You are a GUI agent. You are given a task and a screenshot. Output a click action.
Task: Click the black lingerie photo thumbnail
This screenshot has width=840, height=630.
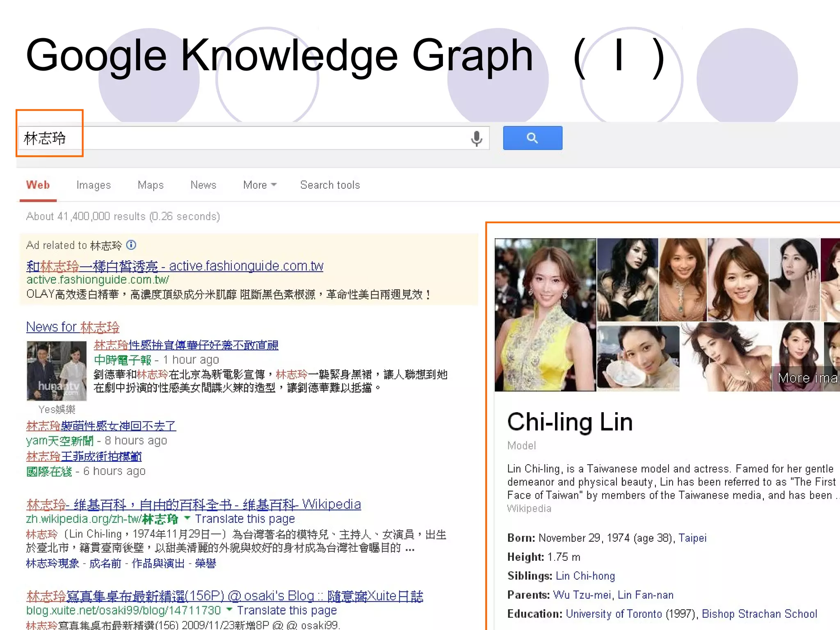[628, 280]
